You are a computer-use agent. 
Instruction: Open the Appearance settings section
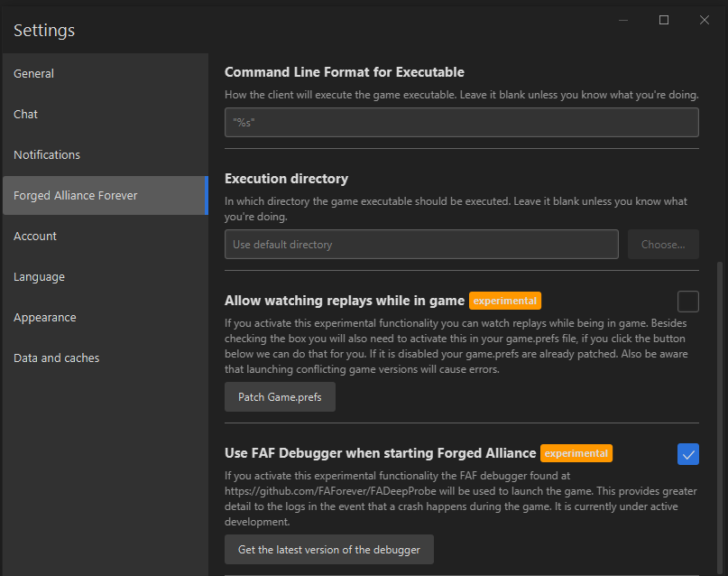(106, 317)
